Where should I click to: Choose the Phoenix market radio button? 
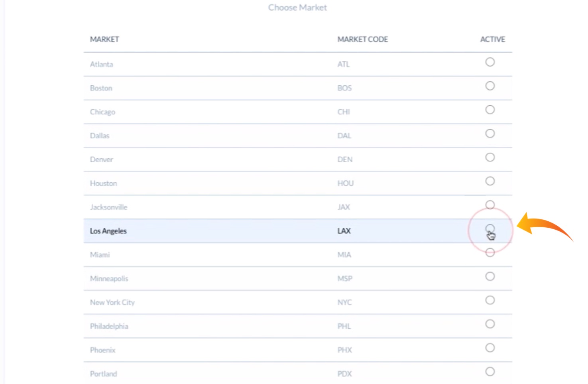tap(490, 348)
